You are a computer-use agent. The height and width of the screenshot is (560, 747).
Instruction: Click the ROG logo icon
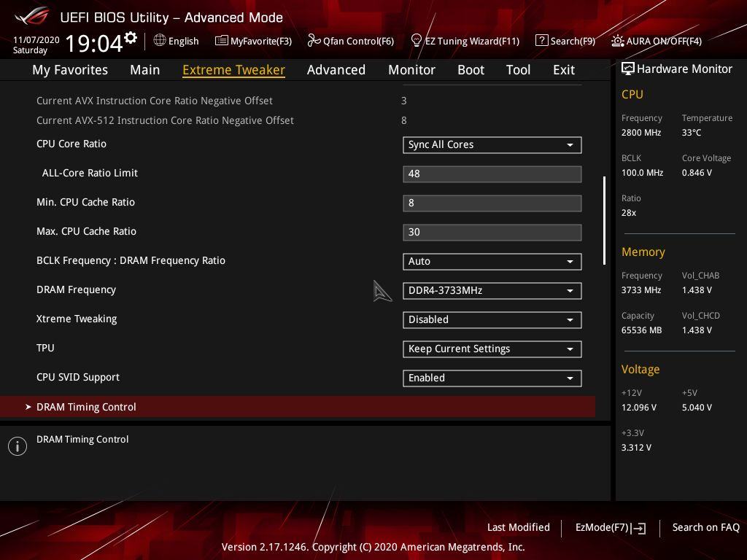32,16
